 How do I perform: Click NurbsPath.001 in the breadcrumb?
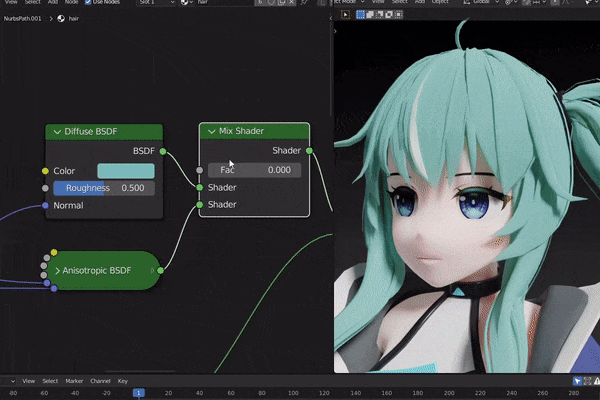(22, 18)
